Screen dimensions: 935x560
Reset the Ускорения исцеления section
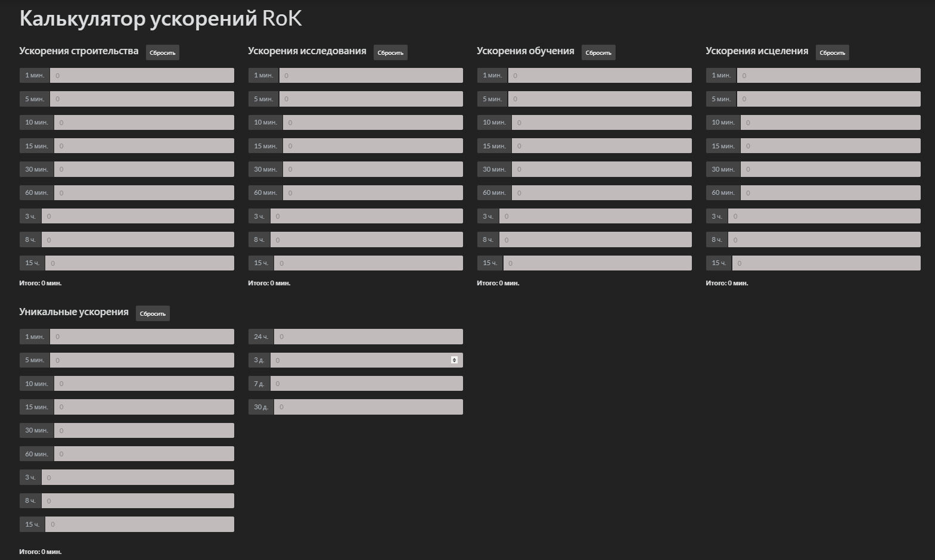pyautogui.click(x=833, y=52)
